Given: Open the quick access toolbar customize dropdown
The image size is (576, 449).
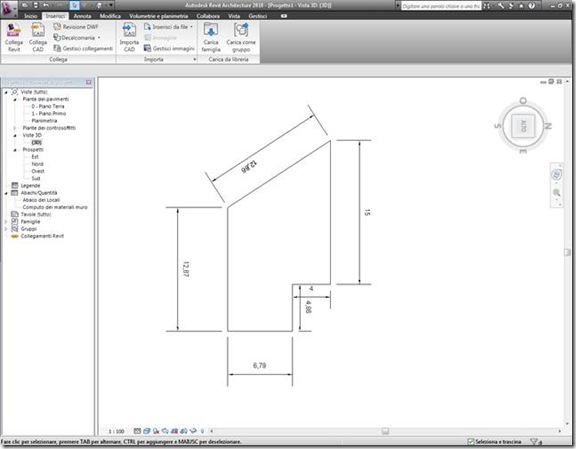Looking at the screenshot, I should (x=111, y=5).
